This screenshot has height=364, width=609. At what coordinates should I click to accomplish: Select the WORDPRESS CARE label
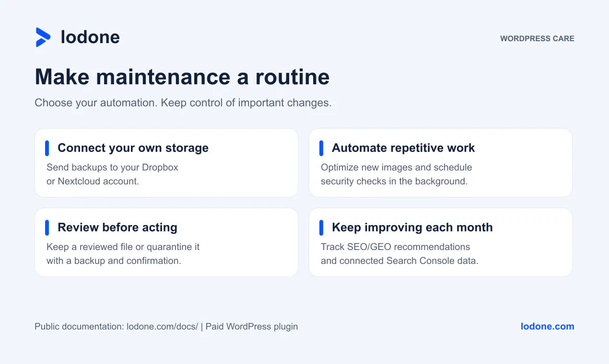pos(537,39)
